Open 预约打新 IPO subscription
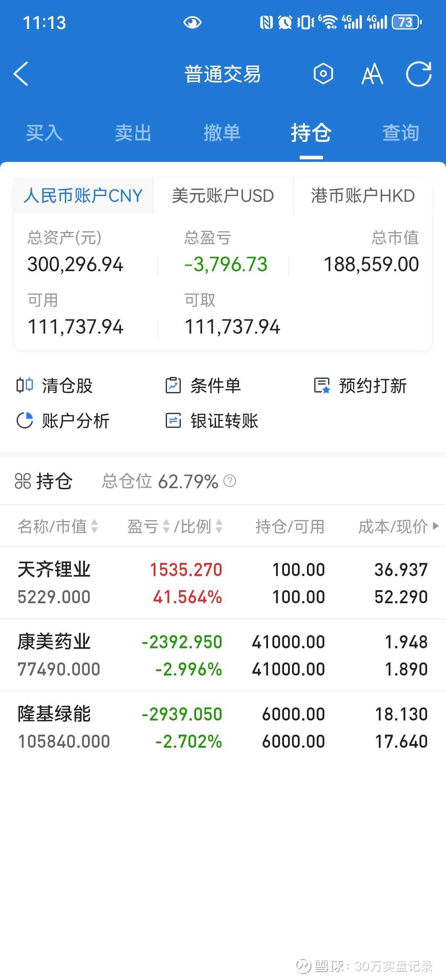 [x=360, y=385]
